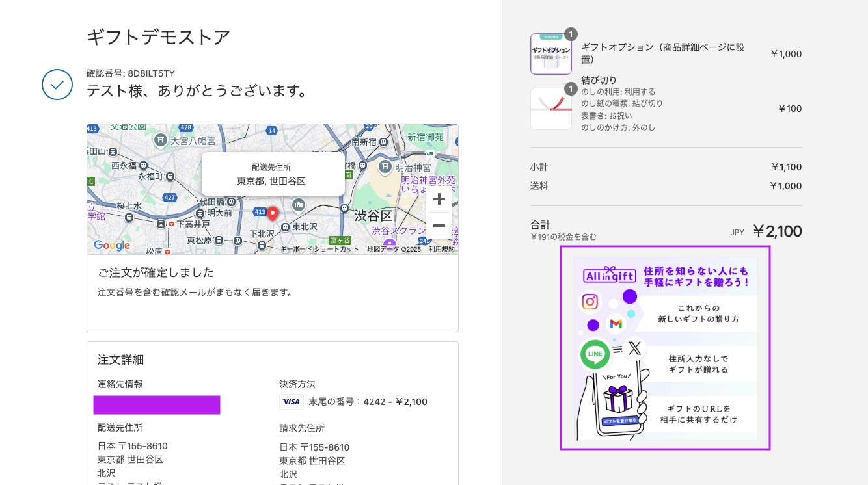868x485 pixels.
Task: Zoom out the map with minus button
Action: pyautogui.click(x=439, y=226)
